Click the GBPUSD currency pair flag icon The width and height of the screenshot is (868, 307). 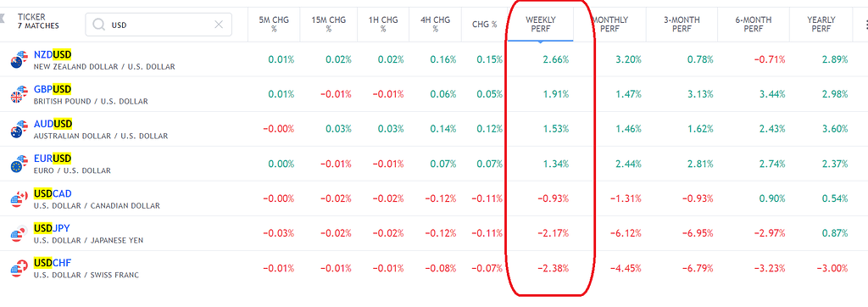[19, 95]
